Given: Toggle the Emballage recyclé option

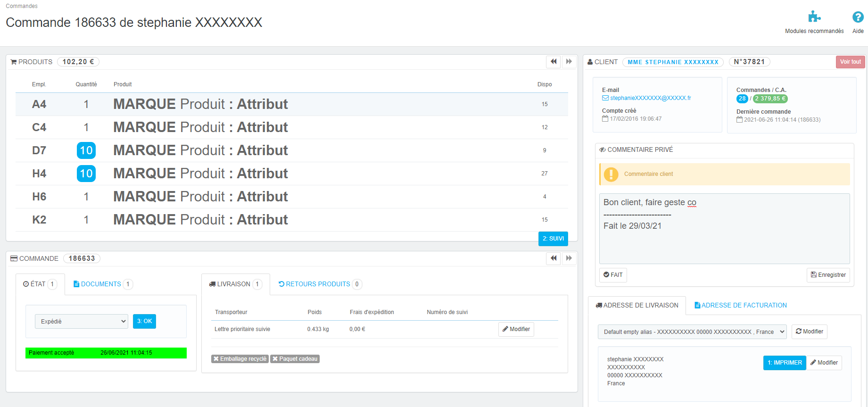Looking at the screenshot, I should pos(240,359).
